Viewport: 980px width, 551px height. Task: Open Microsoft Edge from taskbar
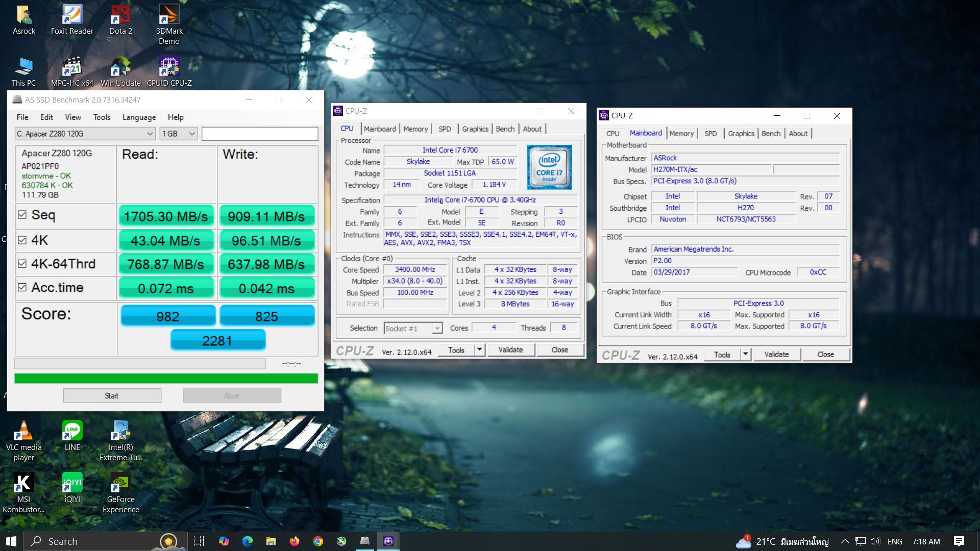point(248,541)
